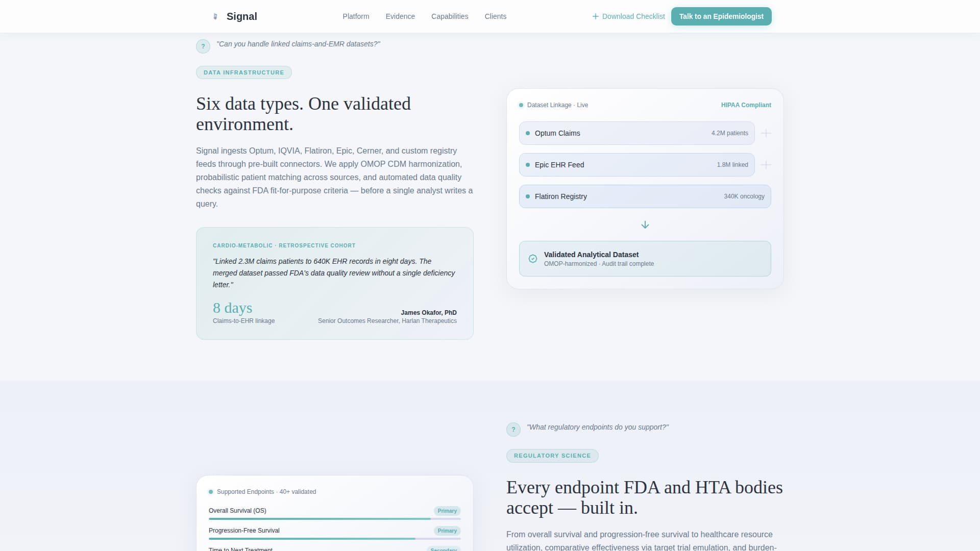The width and height of the screenshot is (980, 551).
Task: Click Talk to an Epidemiologist button
Action: [x=721, y=16]
